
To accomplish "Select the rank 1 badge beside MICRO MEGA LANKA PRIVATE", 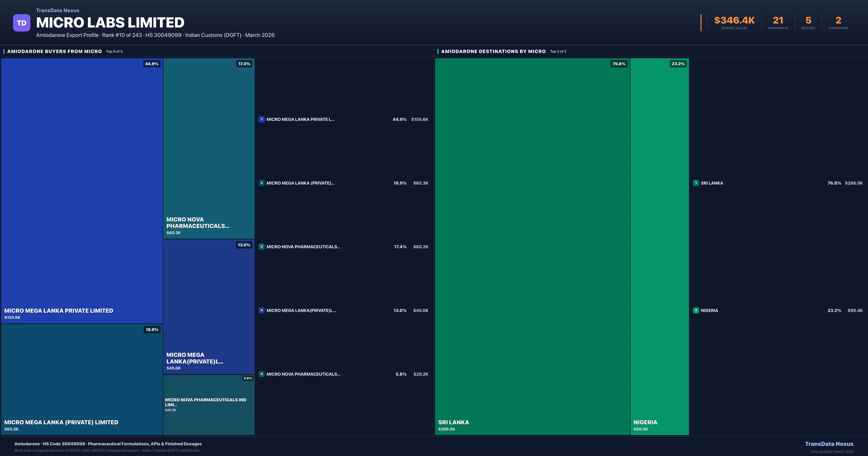I will coord(262,119).
